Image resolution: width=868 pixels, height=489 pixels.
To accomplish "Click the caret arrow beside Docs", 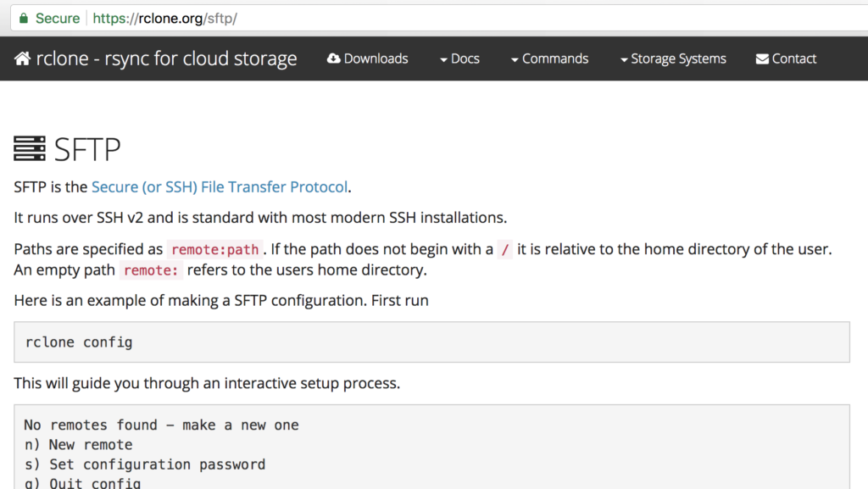I will click(x=442, y=59).
